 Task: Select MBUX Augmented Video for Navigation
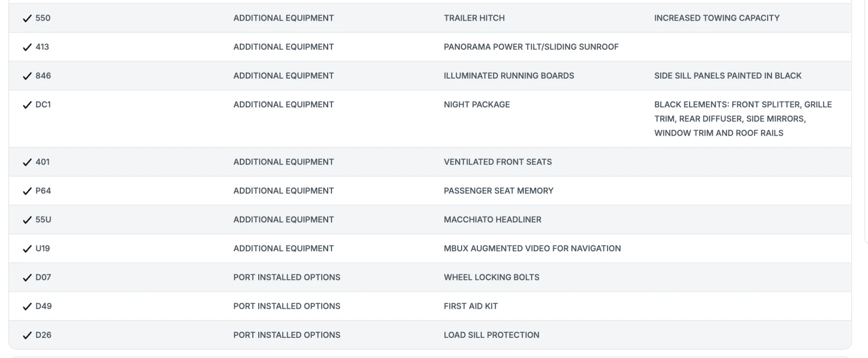[x=532, y=248]
